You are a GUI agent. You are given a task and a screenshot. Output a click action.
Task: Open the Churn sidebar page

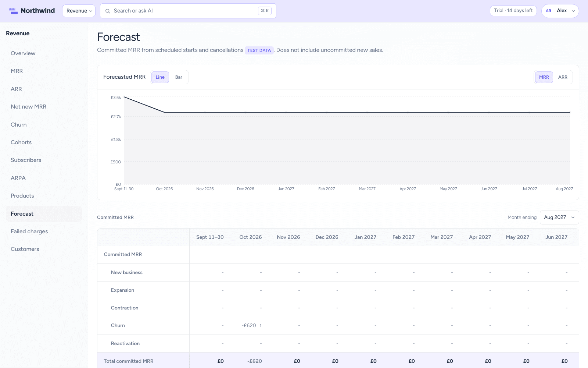(x=44, y=125)
